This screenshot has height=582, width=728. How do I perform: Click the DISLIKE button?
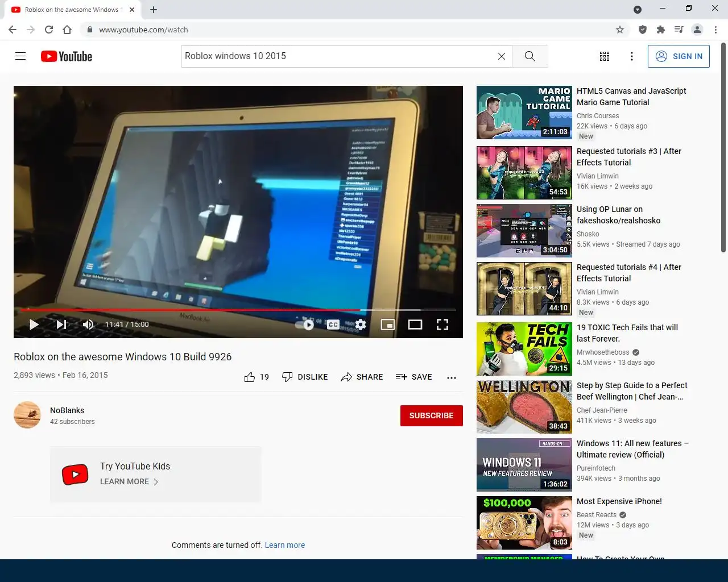click(x=305, y=377)
